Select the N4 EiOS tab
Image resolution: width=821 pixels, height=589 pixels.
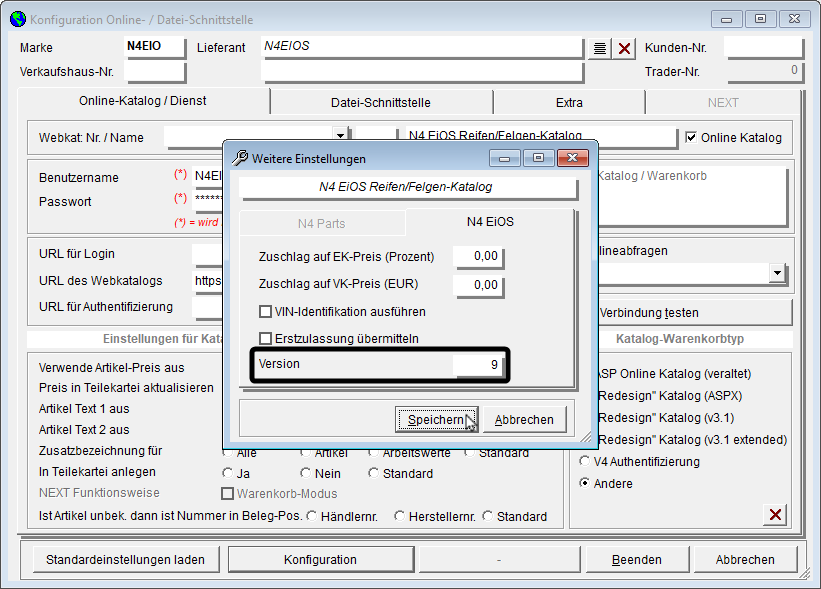click(490, 222)
